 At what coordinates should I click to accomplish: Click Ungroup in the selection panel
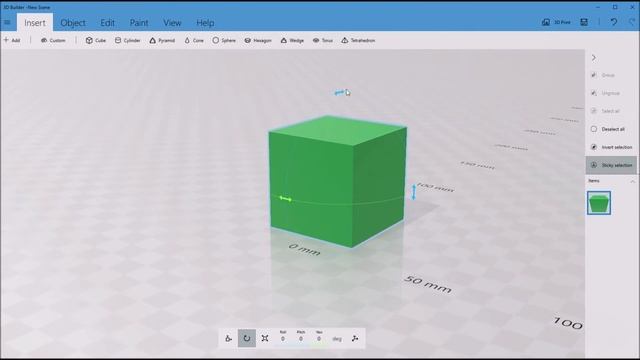coord(606,93)
